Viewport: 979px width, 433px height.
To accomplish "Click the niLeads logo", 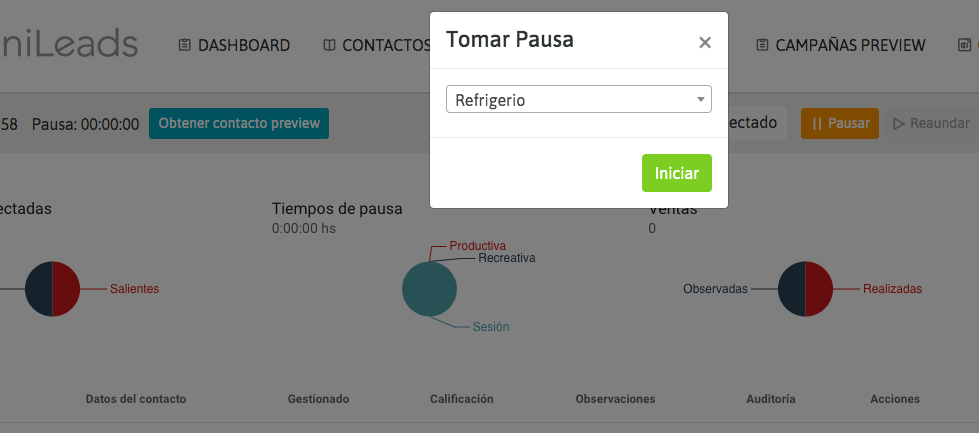I will [69, 44].
